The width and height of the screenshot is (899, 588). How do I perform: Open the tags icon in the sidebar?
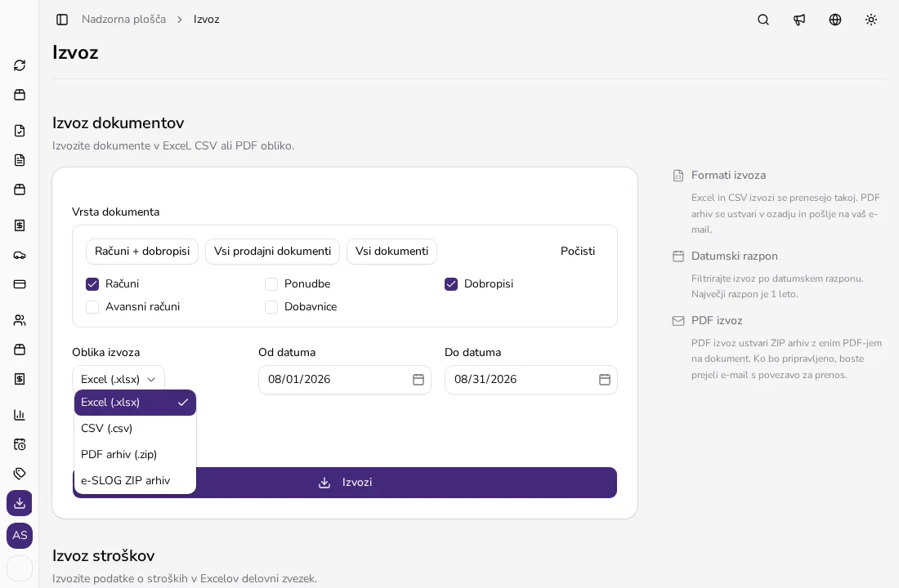(20, 474)
